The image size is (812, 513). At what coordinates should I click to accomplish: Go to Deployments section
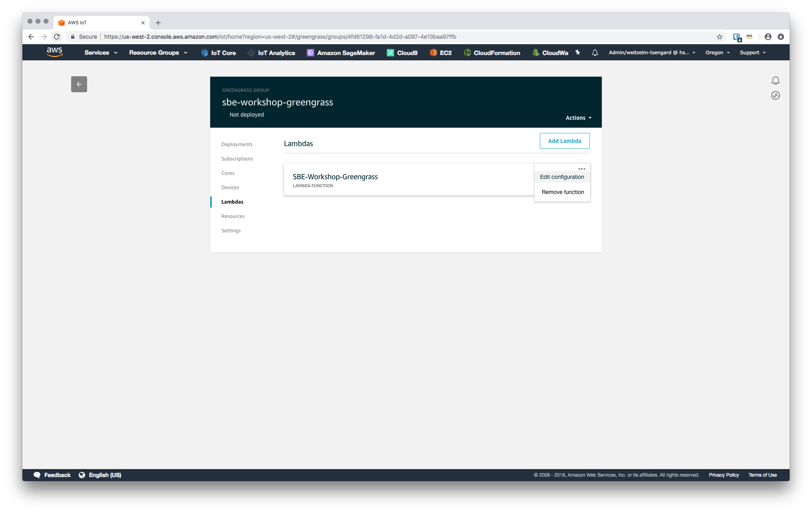(237, 144)
